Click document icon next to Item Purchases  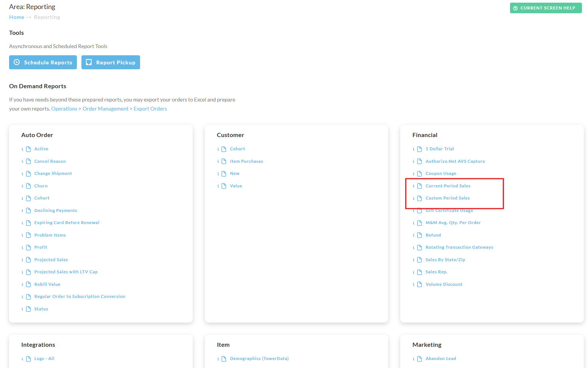[x=224, y=161]
